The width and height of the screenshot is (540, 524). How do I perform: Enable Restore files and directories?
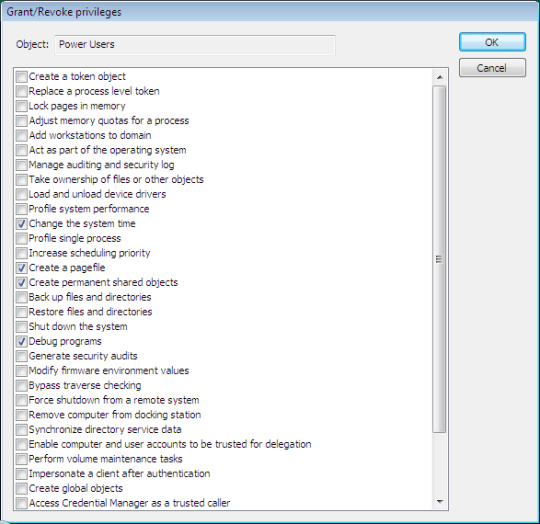point(21,312)
